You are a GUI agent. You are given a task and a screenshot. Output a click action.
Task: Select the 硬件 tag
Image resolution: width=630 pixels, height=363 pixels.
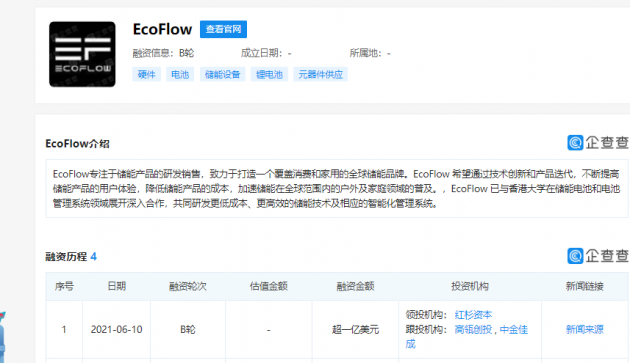tap(146, 74)
